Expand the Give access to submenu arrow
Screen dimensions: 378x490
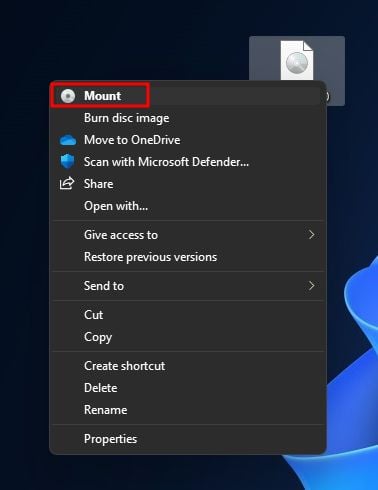(311, 235)
